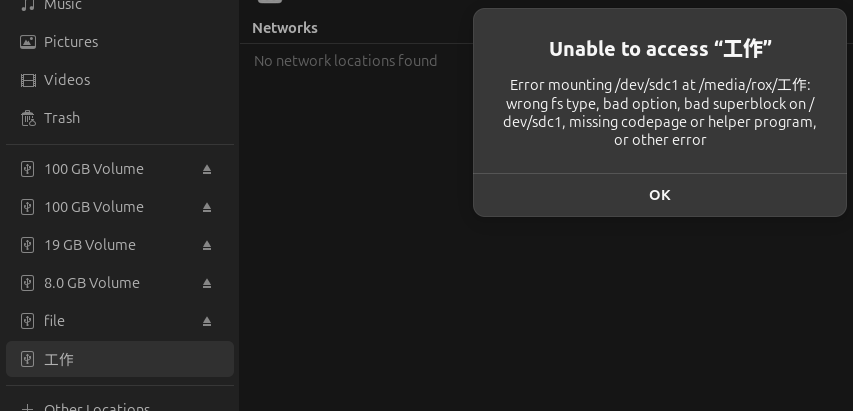The image size is (853, 411).
Task: Click the Videos film strip icon
Action: [x=28, y=80]
